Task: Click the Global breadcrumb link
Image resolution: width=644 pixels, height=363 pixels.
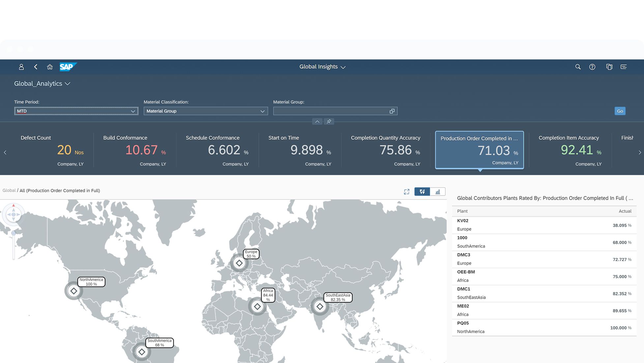Action: [x=9, y=190]
